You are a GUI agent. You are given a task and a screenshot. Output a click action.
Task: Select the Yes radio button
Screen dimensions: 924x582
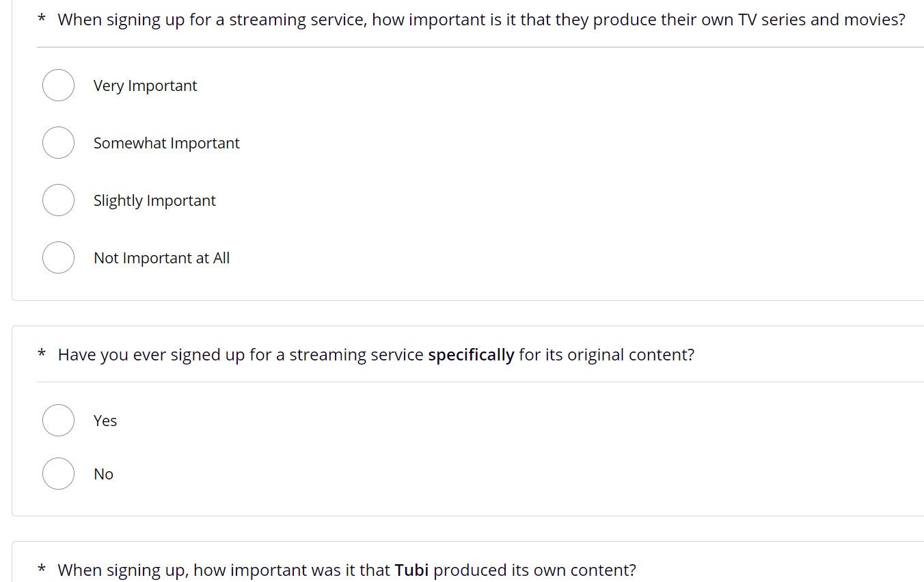[x=58, y=421]
